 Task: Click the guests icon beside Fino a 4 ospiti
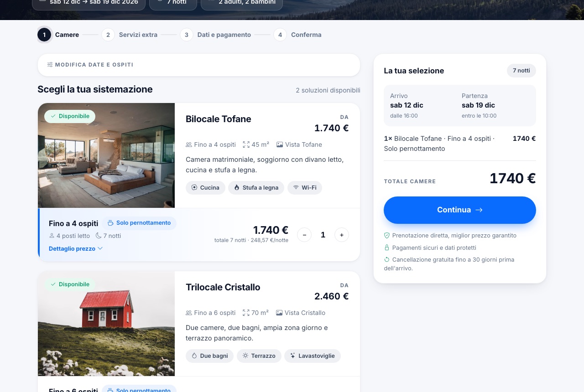[189, 144]
